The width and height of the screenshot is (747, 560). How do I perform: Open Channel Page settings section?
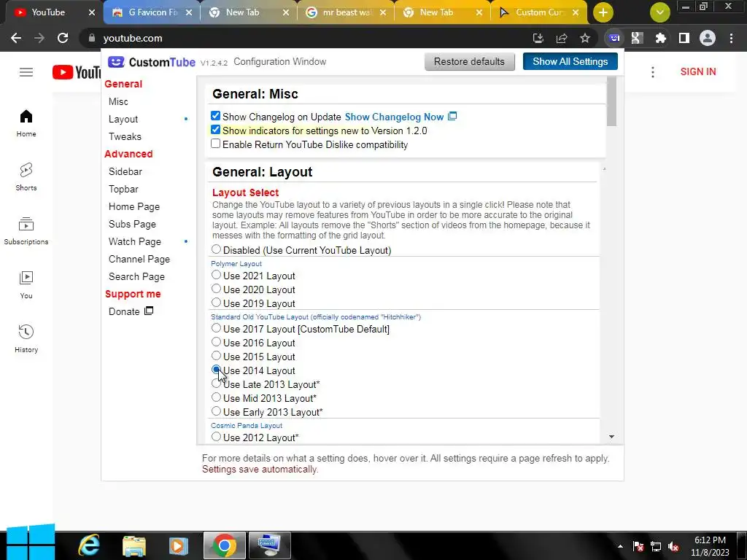(139, 259)
